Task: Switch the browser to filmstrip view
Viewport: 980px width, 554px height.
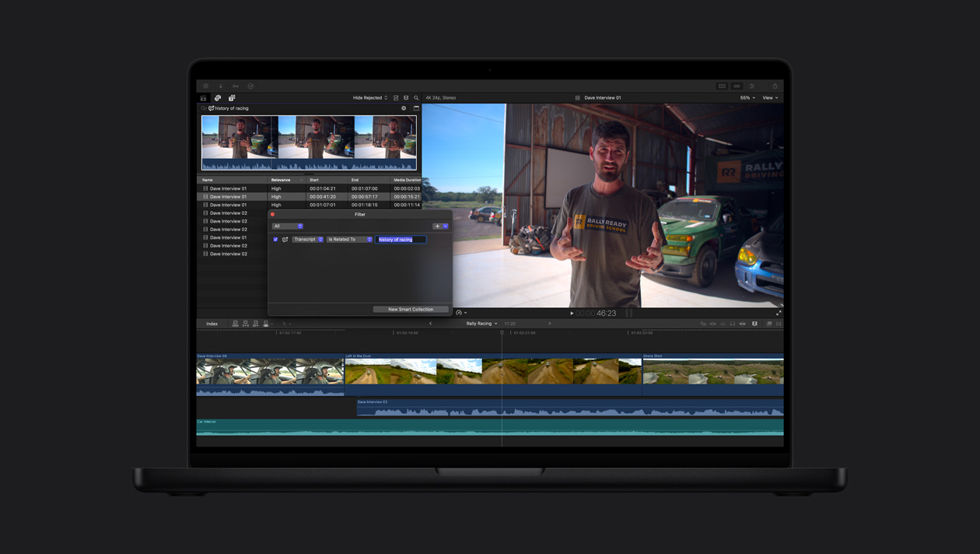Action: point(395,97)
